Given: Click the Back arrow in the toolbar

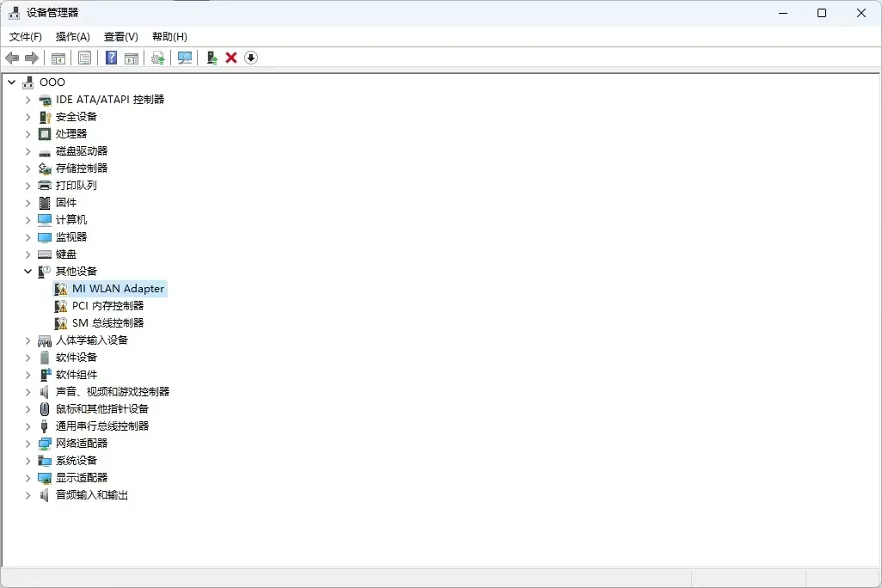Looking at the screenshot, I should point(12,58).
